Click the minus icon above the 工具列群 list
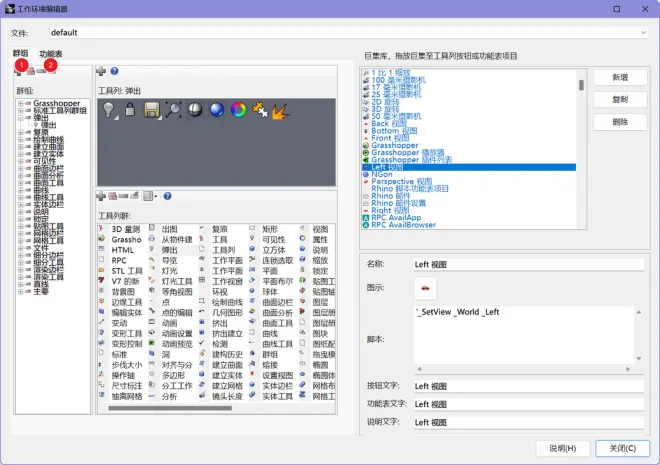This screenshot has width=660, height=465. [123, 196]
